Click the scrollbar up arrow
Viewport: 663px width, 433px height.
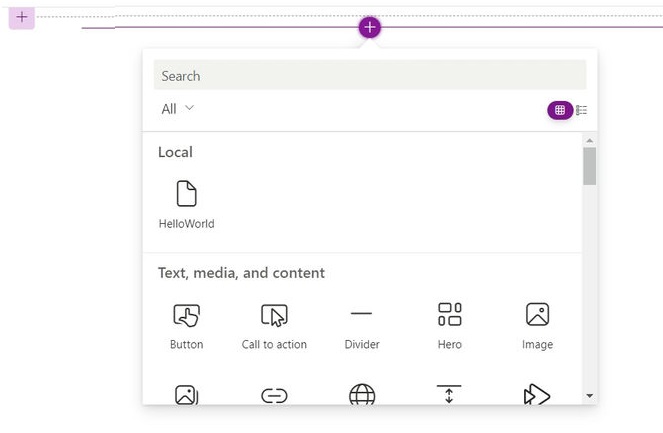click(589, 140)
